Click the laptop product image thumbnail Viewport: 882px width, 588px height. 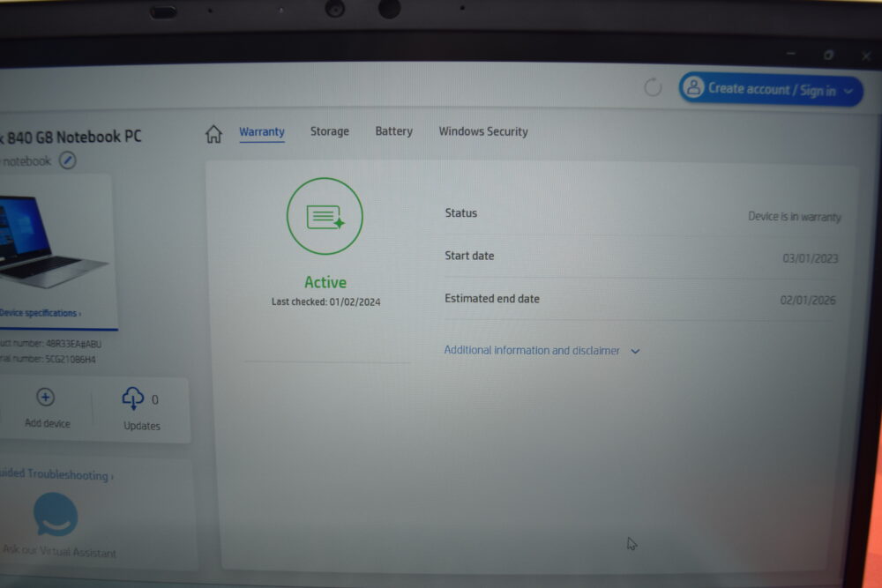(55, 242)
